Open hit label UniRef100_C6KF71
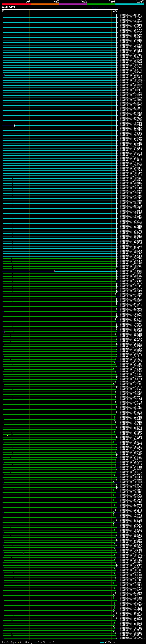 point(131,70)
